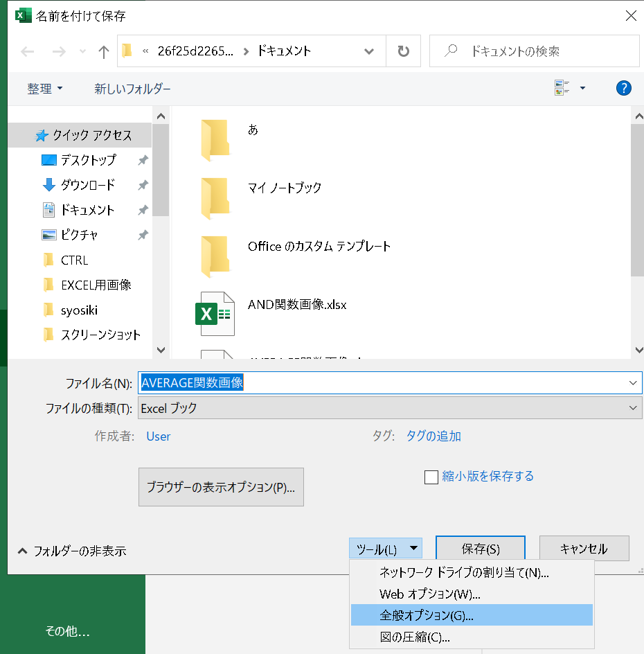Image resolution: width=644 pixels, height=654 pixels.
Task: Choose 全般オプション menu item
Action: pyautogui.click(x=472, y=615)
